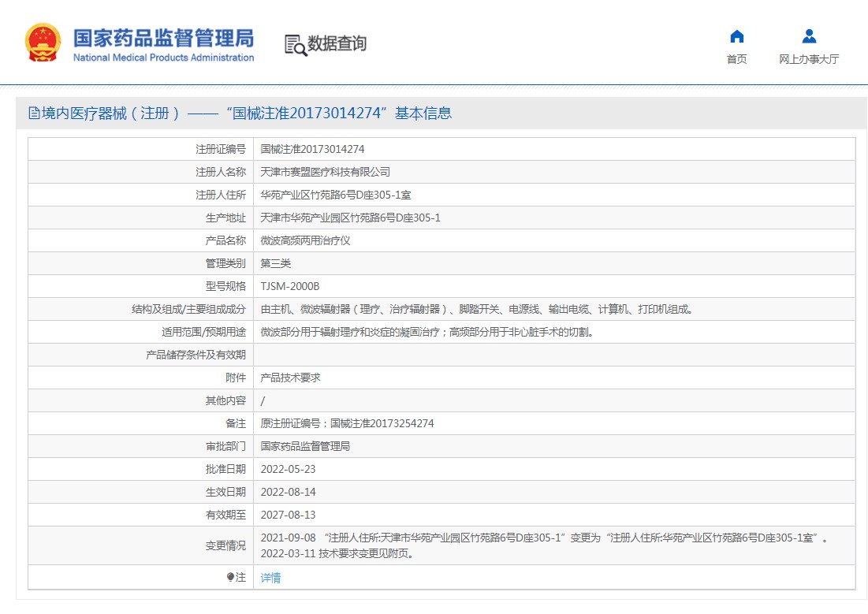The width and height of the screenshot is (868, 614).
Task: Click the 数据查询 heading
Action: click(337, 43)
